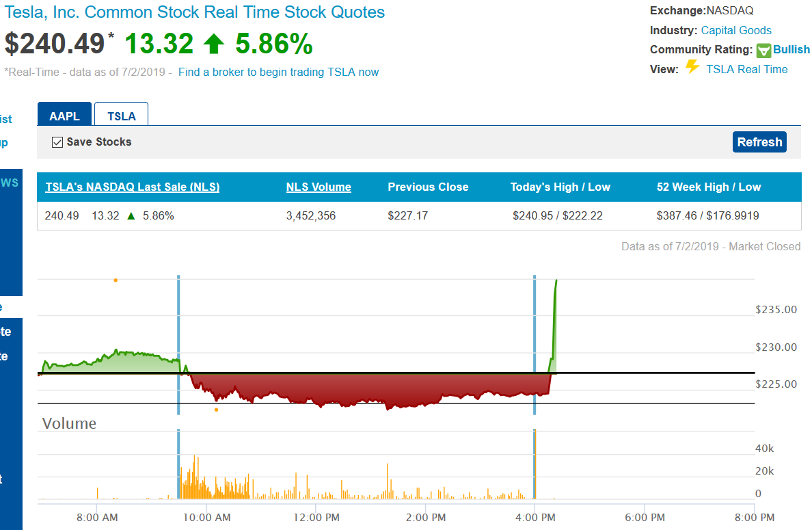This screenshot has width=812, height=530.
Task: Click the Bullish community rating icon
Action: click(763, 50)
